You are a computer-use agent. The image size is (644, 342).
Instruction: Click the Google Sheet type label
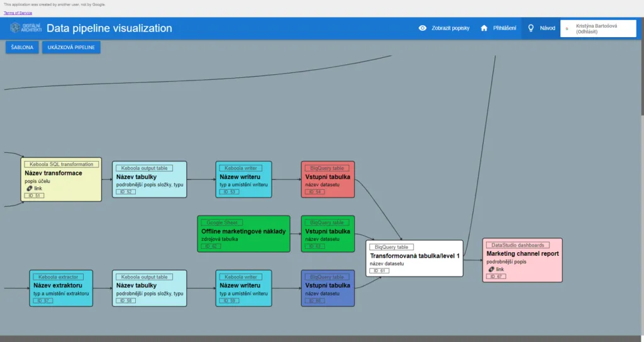pyautogui.click(x=222, y=223)
